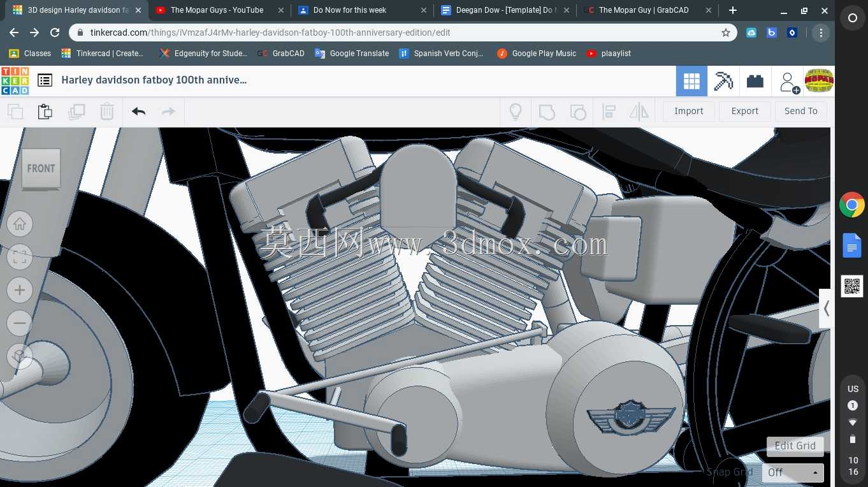The height and width of the screenshot is (487, 868).
Task: Open the Tinkercad | Create bookmark
Action: pyautogui.click(x=102, y=54)
